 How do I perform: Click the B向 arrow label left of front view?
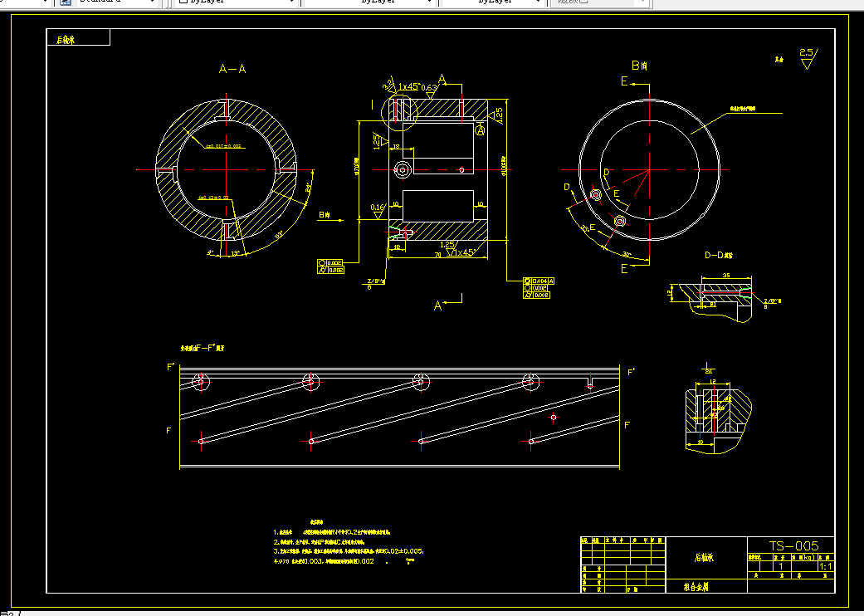325,215
